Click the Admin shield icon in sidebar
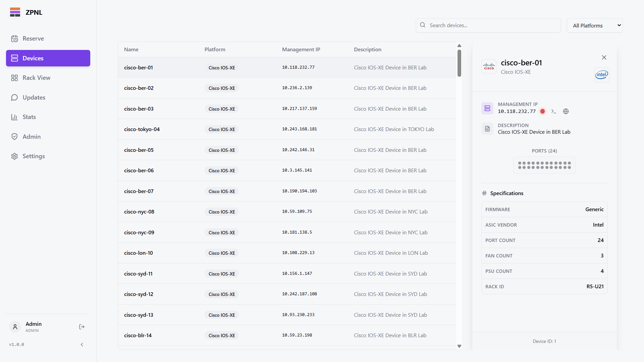This screenshot has height=362, width=644. [x=15, y=136]
